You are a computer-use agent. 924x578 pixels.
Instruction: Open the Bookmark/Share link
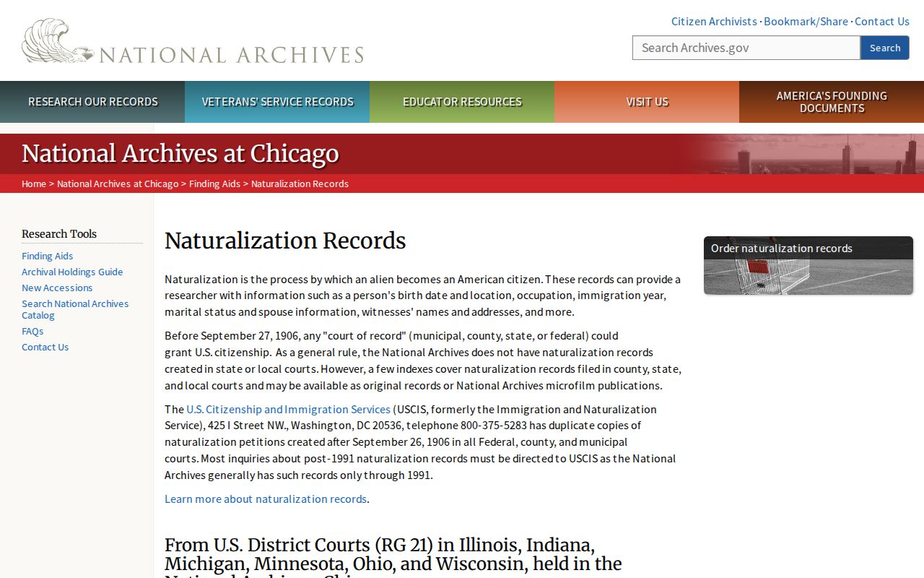tap(806, 22)
